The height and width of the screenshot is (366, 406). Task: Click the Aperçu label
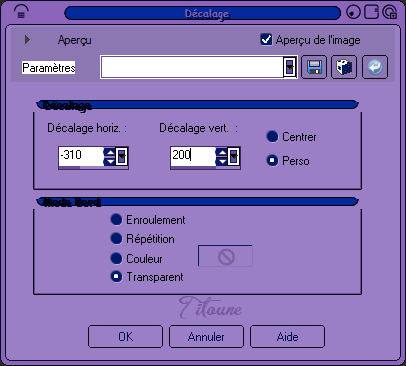(x=75, y=40)
